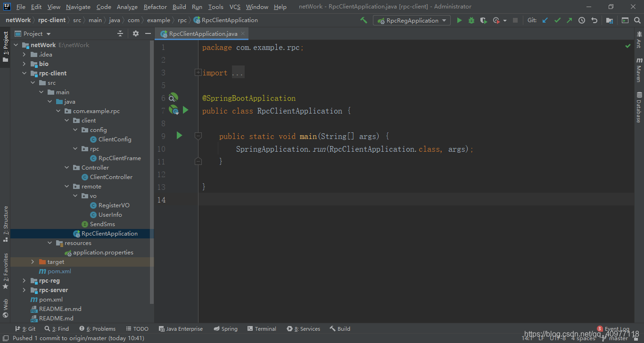644x343 pixels.
Task: Click the Project panel vertical scrollbar
Action: click(x=152, y=172)
